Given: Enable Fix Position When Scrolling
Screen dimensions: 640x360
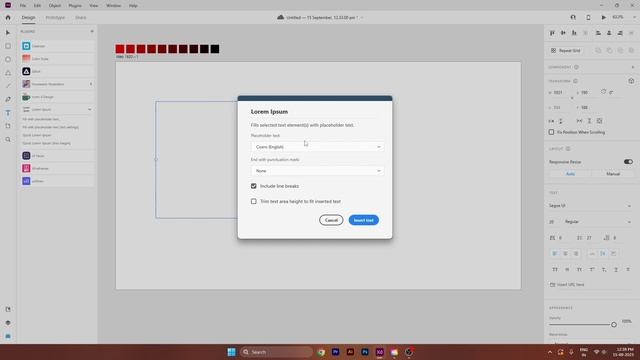Looking at the screenshot, I should pos(551,132).
